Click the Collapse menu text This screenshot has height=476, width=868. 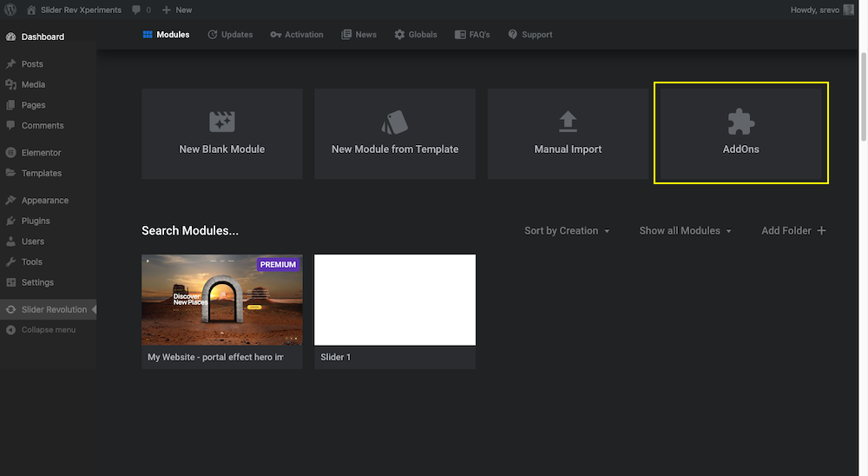49,330
